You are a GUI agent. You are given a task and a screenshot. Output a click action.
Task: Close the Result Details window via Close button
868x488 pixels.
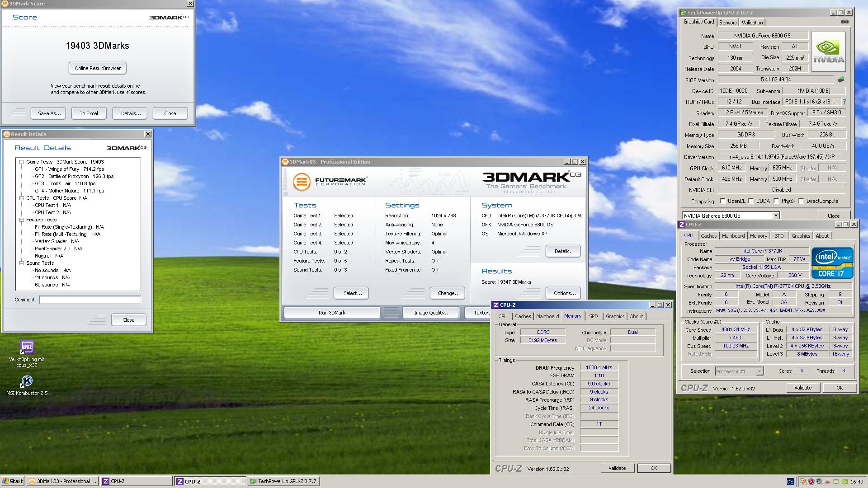(x=128, y=320)
